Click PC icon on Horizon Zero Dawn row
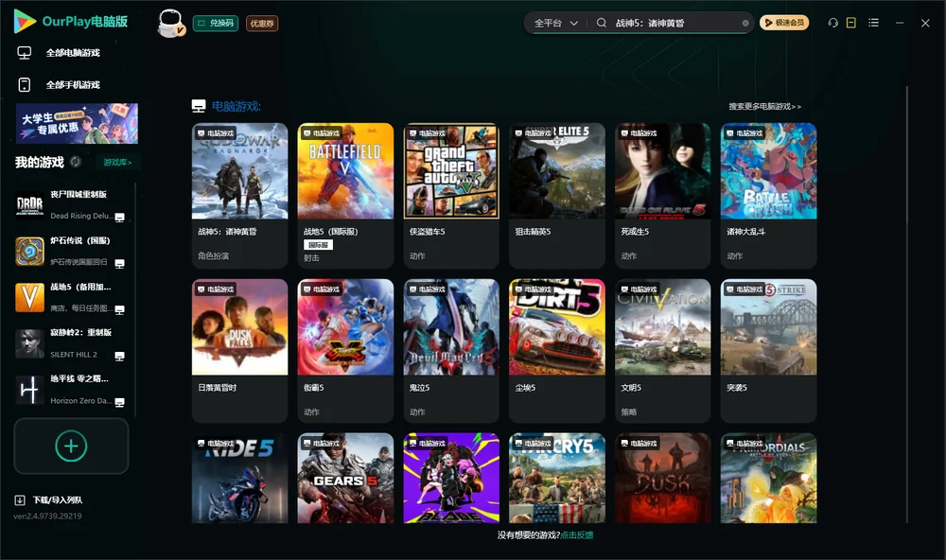The height and width of the screenshot is (560, 946). click(x=119, y=403)
